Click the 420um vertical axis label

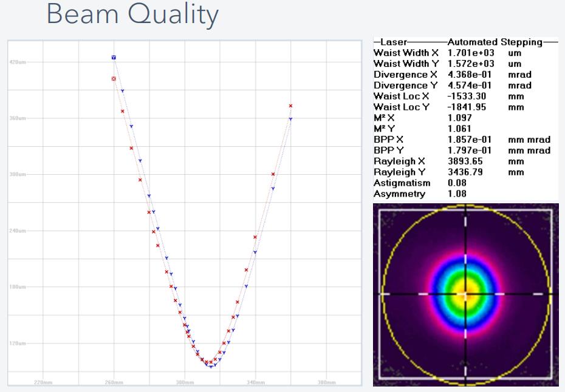coord(18,63)
